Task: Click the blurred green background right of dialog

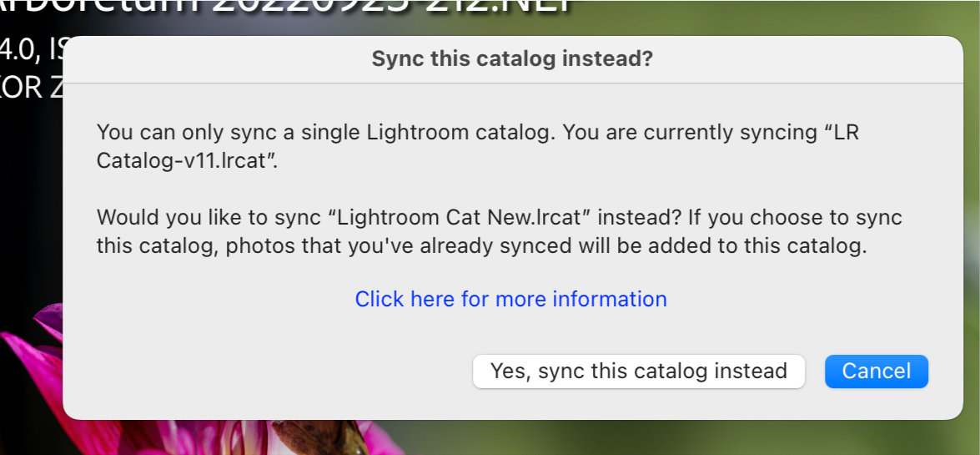Action: (x=971, y=250)
